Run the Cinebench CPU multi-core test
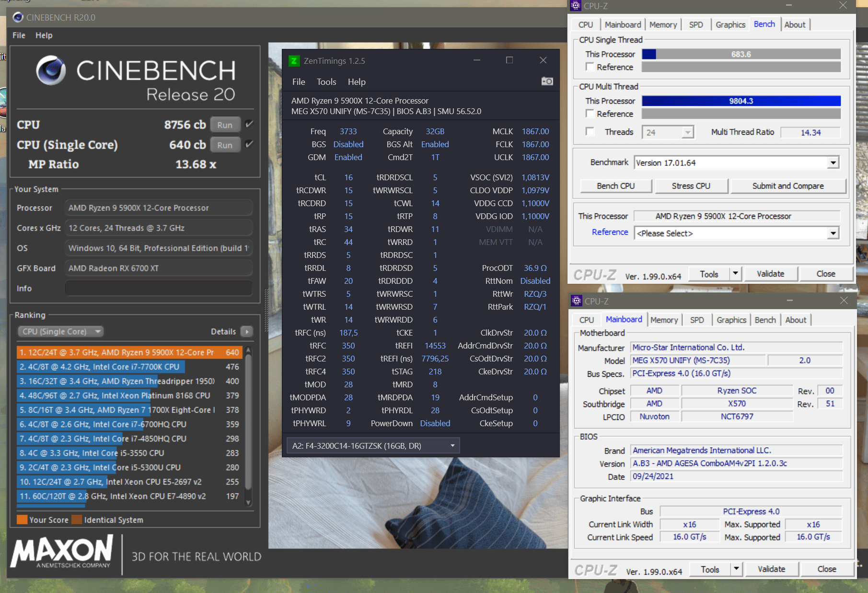 [225, 125]
